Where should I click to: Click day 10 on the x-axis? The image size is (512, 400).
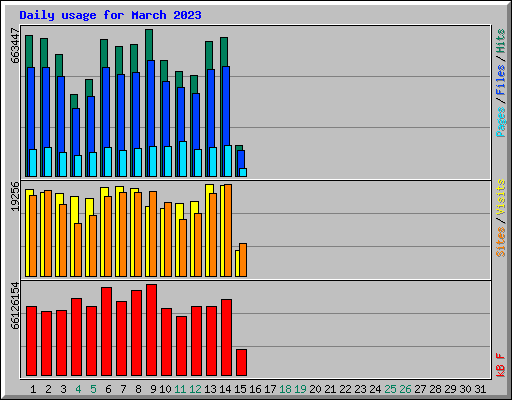(165, 389)
